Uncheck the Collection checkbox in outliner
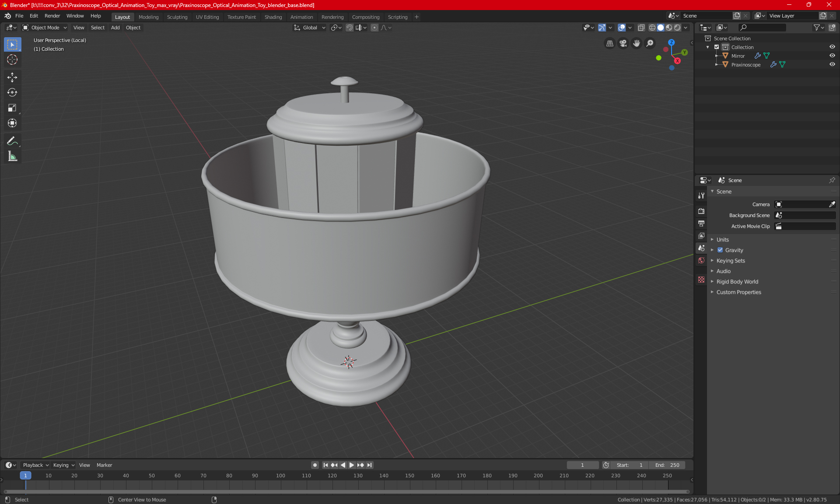 click(717, 47)
